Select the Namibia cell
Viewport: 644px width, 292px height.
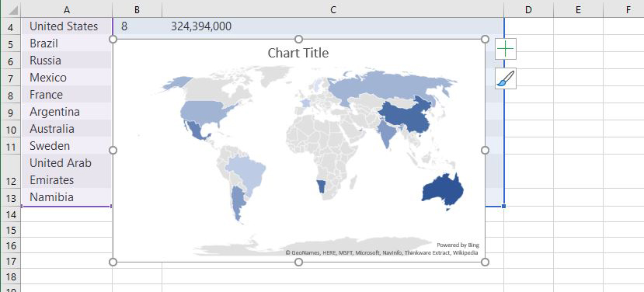(67, 197)
